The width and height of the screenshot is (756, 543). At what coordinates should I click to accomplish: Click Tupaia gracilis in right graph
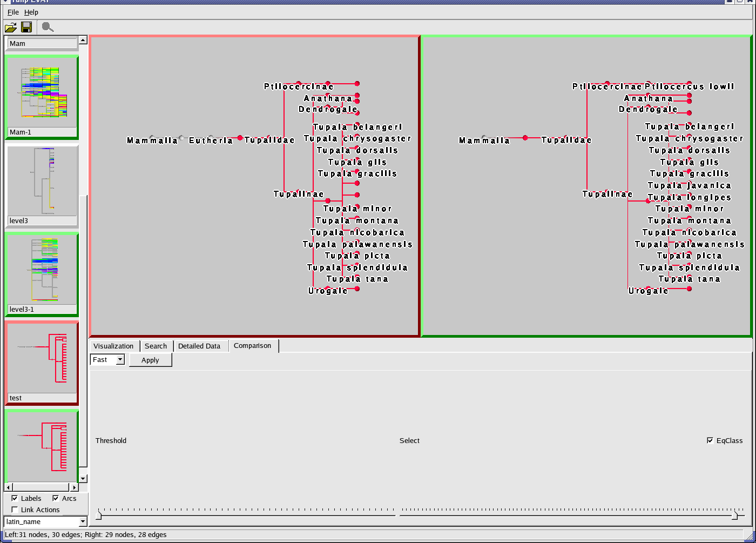click(x=690, y=173)
